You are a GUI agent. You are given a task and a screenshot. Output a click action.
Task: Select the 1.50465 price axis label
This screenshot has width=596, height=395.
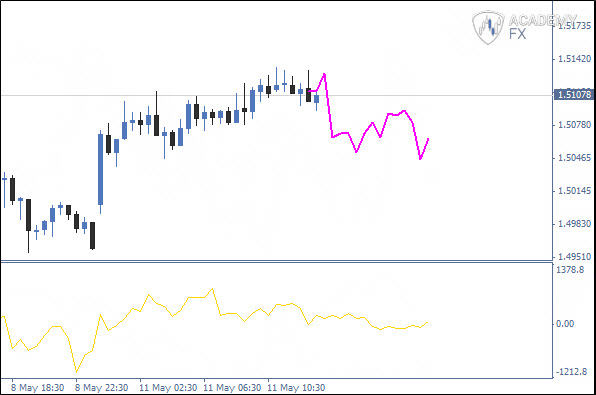point(574,158)
